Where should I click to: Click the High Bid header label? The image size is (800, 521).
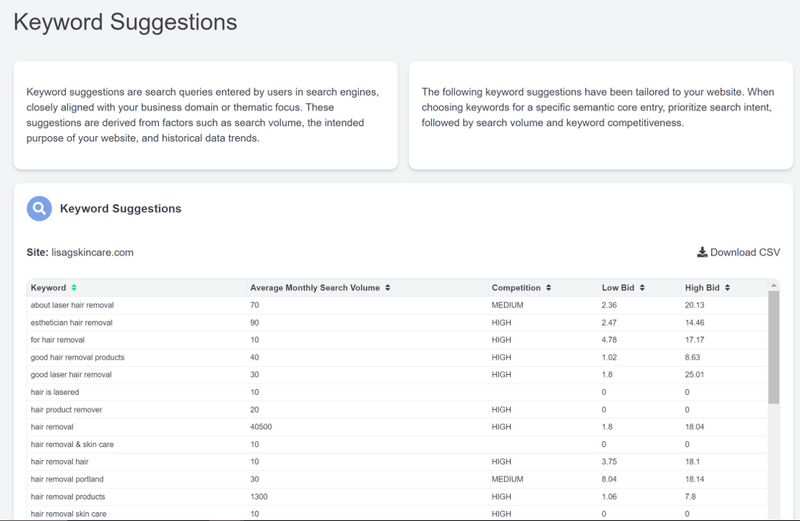pyautogui.click(x=702, y=288)
